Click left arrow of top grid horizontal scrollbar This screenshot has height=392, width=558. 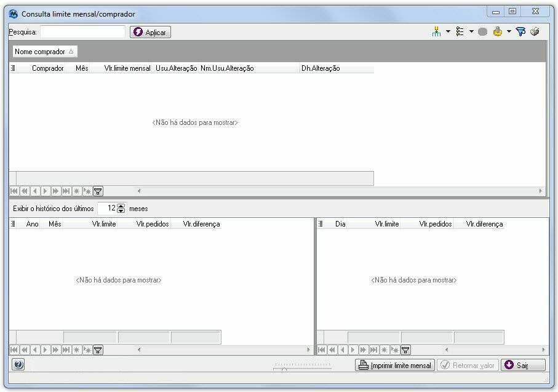click(x=139, y=191)
